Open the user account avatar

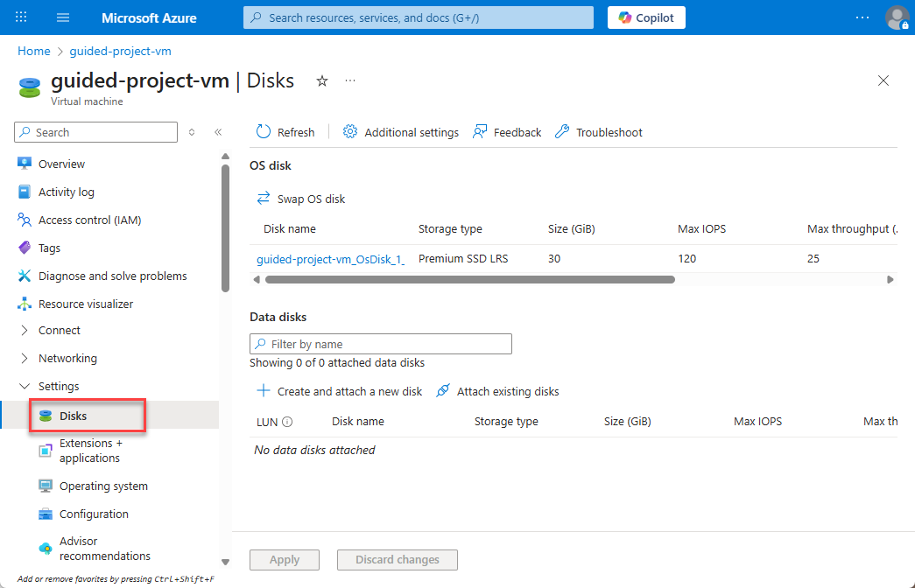(897, 17)
